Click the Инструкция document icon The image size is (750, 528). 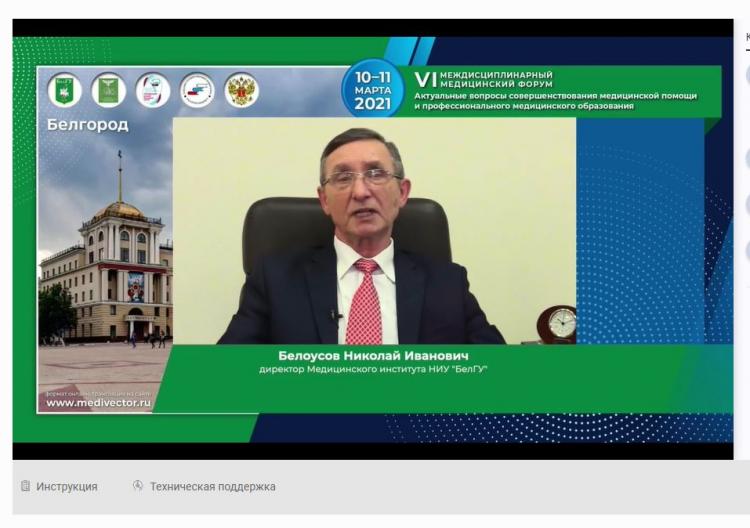tap(26, 487)
